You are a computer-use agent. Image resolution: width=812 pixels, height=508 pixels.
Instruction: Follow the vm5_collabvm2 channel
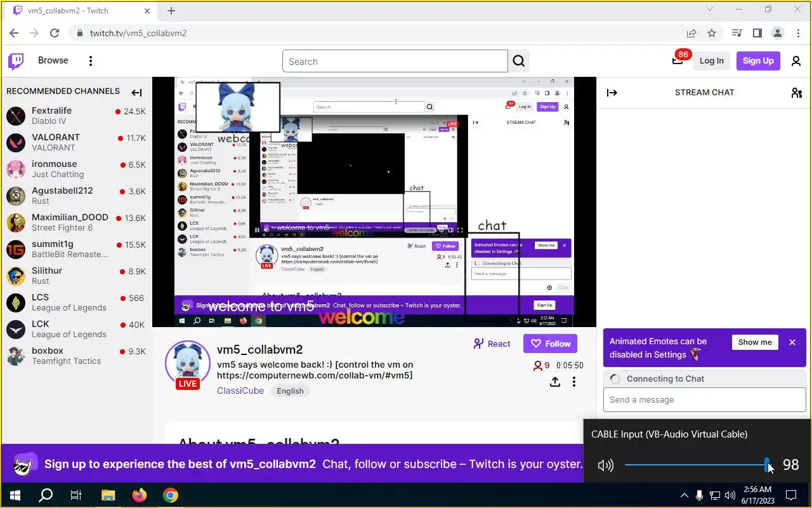click(x=550, y=344)
